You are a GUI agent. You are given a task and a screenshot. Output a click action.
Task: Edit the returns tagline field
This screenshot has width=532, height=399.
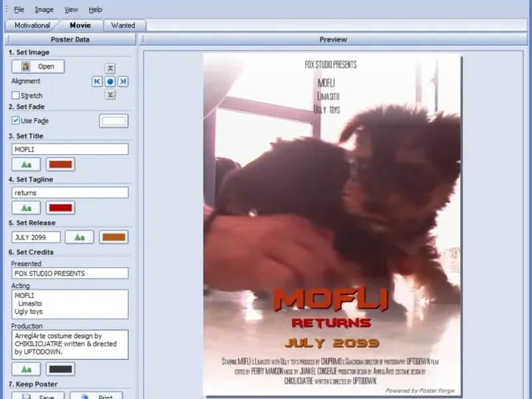click(70, 193)
